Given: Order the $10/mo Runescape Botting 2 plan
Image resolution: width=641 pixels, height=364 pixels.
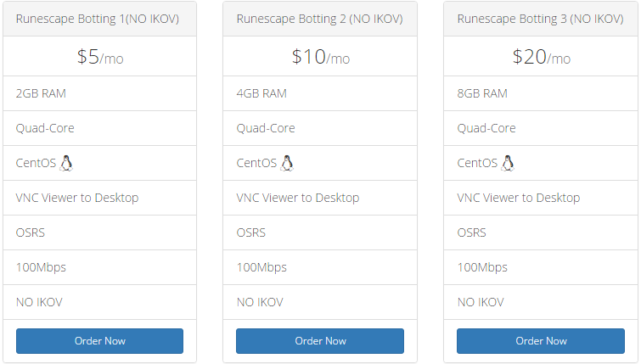Looking at the screenshot, I should pos(320,341).
